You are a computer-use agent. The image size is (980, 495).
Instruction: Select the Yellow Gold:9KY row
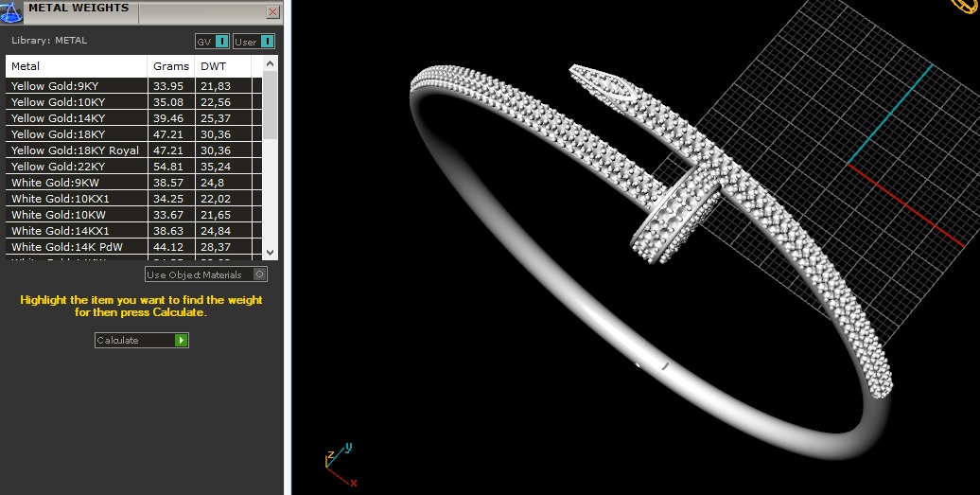[x=133, y=86]
